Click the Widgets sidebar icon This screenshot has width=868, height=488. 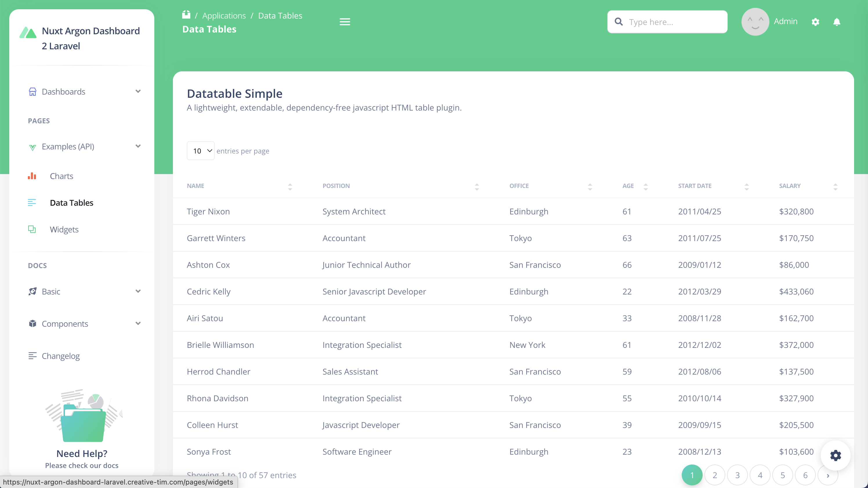[x=32, y=229]
